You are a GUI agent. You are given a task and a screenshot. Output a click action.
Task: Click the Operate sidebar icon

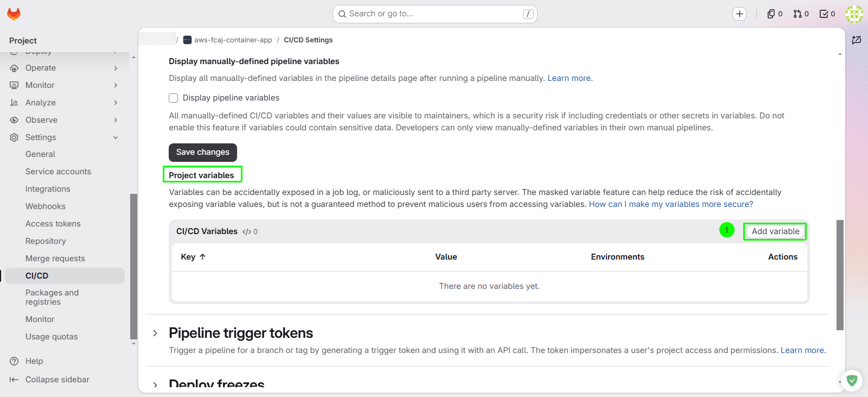click(14, 68)
